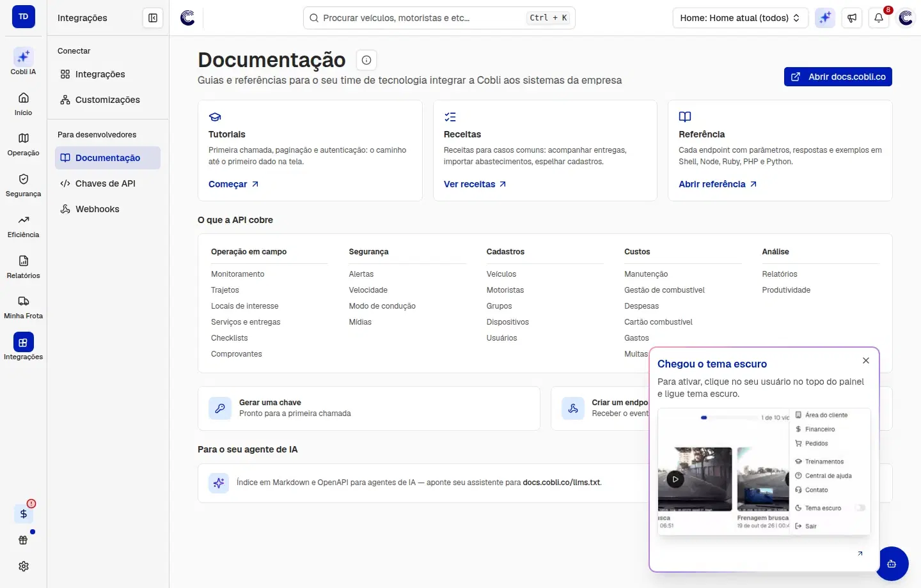Open the docs.cobli.co/llms.txt link
Viewport: 921px width, 588px height.
[x=562, y=483]
